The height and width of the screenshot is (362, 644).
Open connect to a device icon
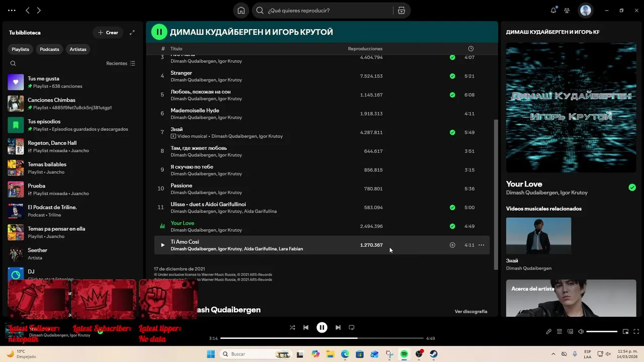coord(570,331)
